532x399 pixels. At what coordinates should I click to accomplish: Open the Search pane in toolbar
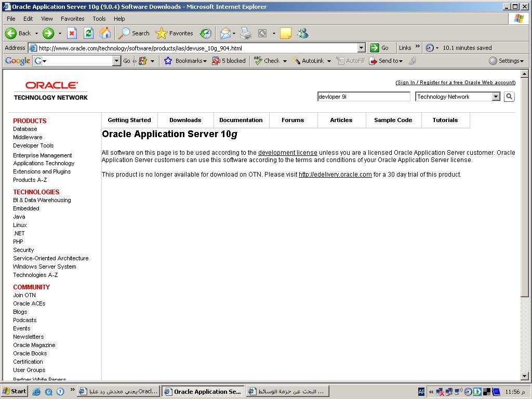[x=134, y=33]
